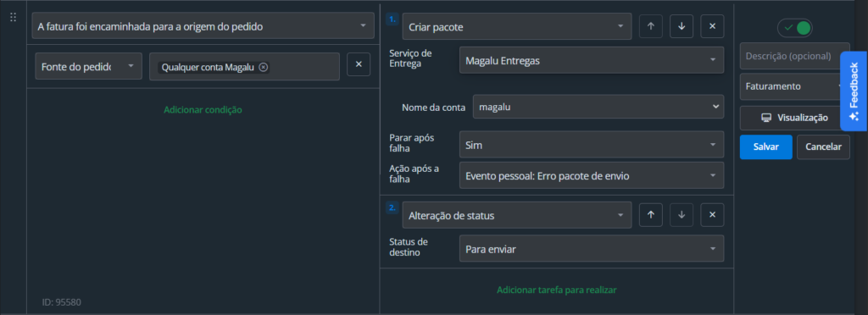Move the Criar pacote task up
The image size is (868, 315).
(x=651, y=26)
